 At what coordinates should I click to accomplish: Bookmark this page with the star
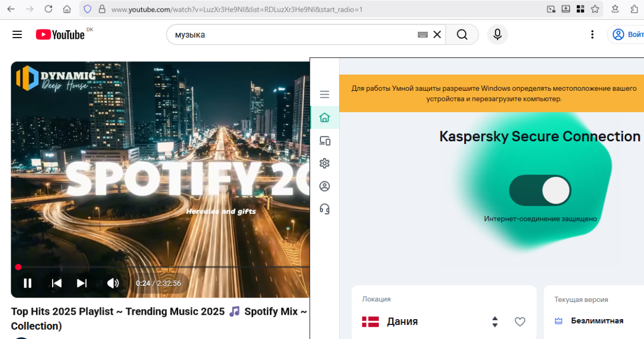click(x=595, y=9)
